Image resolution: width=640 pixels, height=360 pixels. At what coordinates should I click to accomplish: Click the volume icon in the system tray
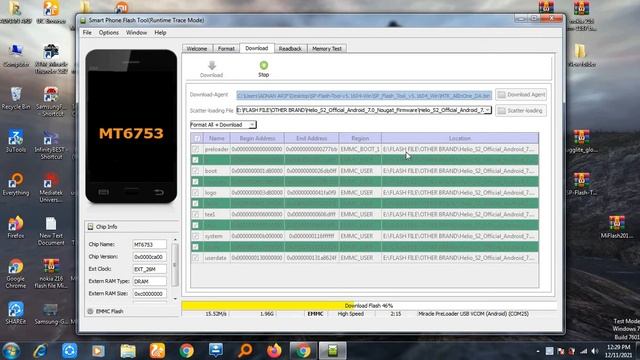[x=594, y=351]
